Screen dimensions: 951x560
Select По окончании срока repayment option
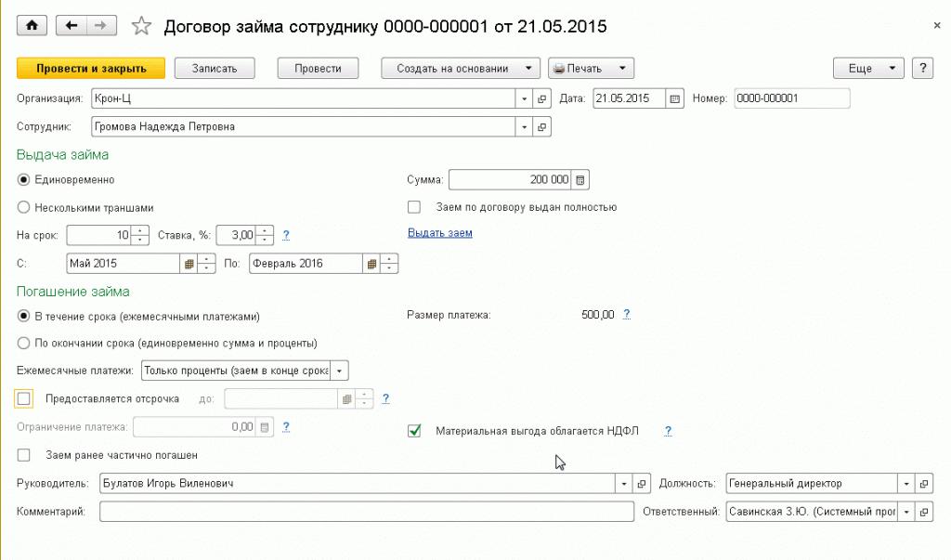click(x=23, y=343)
